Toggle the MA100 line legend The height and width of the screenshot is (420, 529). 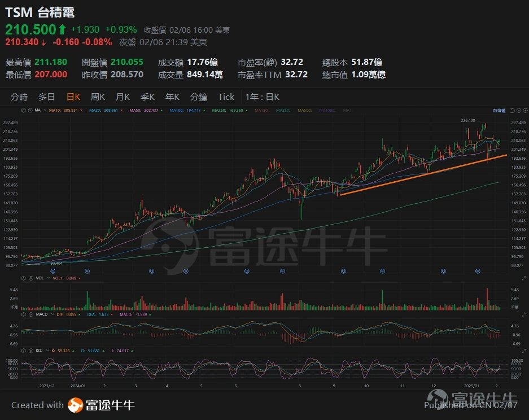187,110
